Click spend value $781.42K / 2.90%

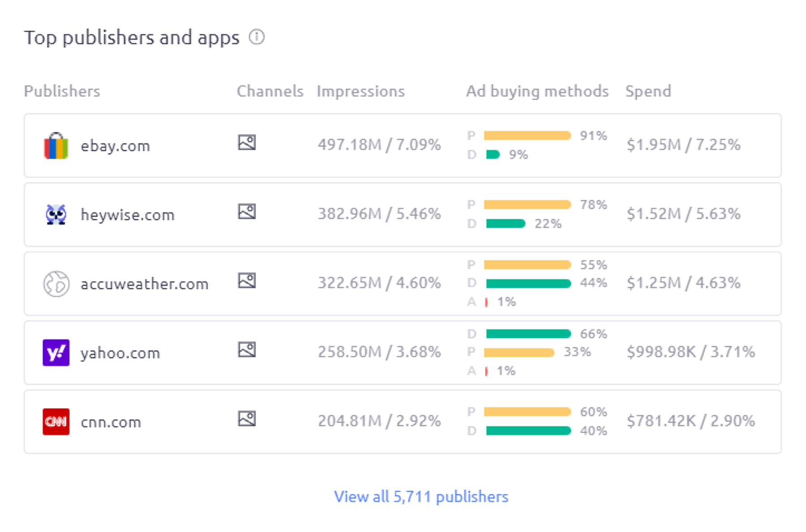691,421
